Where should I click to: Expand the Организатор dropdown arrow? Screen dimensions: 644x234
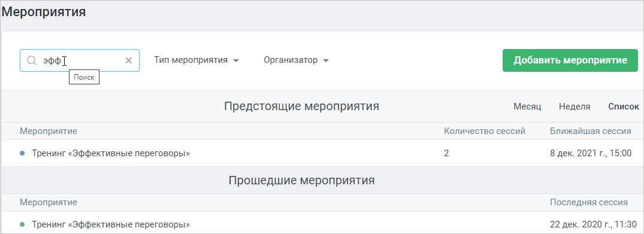(326, 61)
